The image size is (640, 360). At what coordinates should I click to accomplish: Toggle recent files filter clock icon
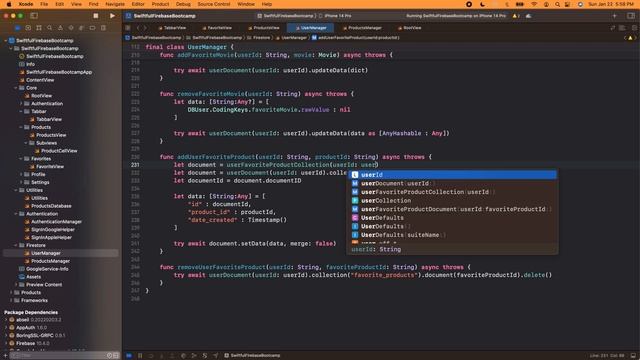tap(109, 356)
